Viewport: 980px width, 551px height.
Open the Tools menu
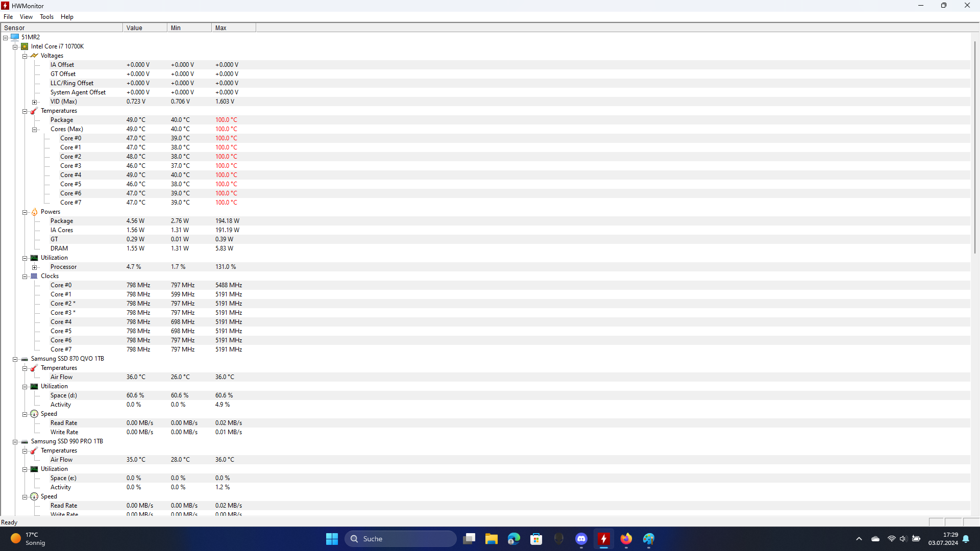tap(46, 17)
